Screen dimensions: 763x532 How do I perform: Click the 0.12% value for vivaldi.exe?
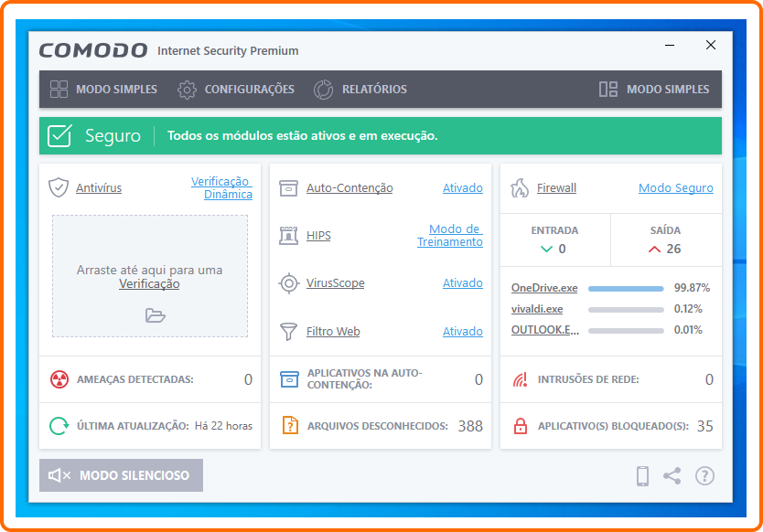click(688, 309)
